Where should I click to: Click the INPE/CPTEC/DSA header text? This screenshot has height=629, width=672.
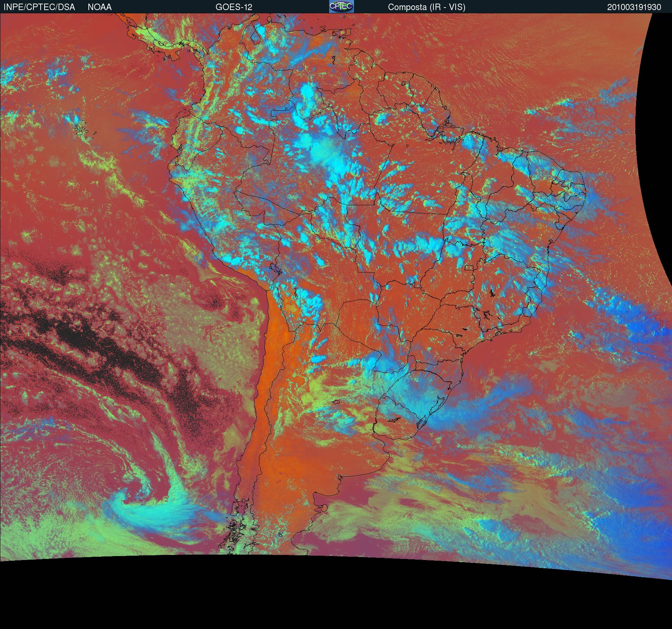tap(39, 7)
